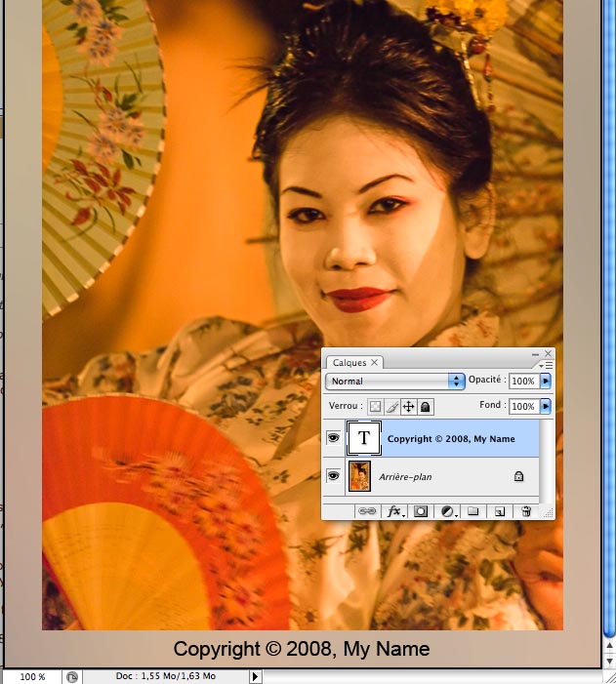Expand the Opacité slider arrow
The width and height of the screenshot is (616, 684).
[x=546, y=381]
